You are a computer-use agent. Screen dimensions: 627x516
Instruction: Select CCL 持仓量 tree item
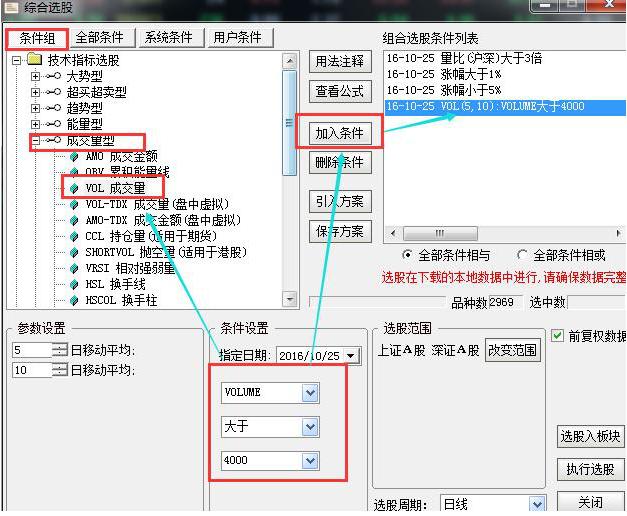point(151,236)
